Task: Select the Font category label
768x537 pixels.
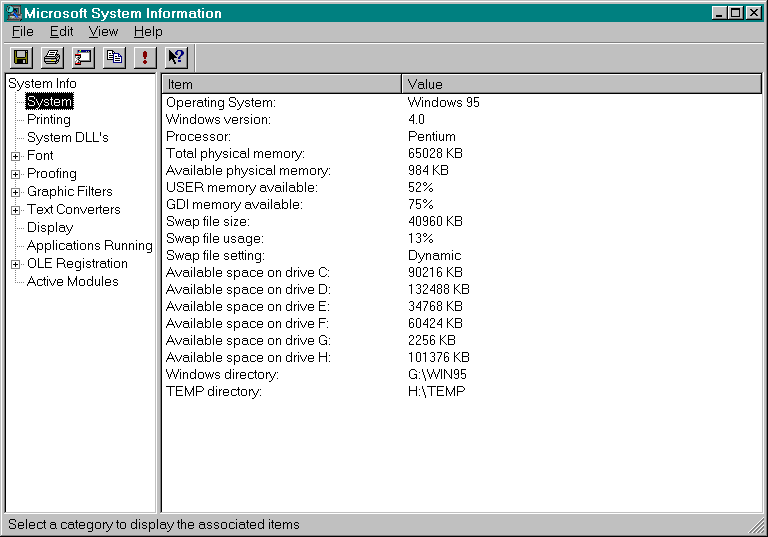Action: 40,156
